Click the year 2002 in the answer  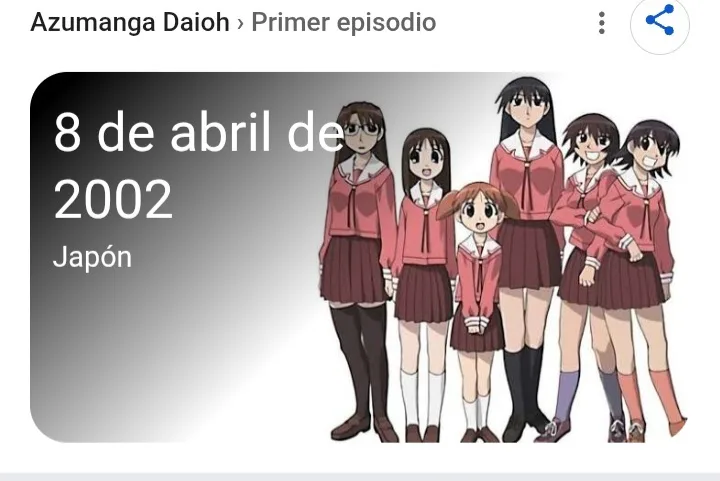113,199
